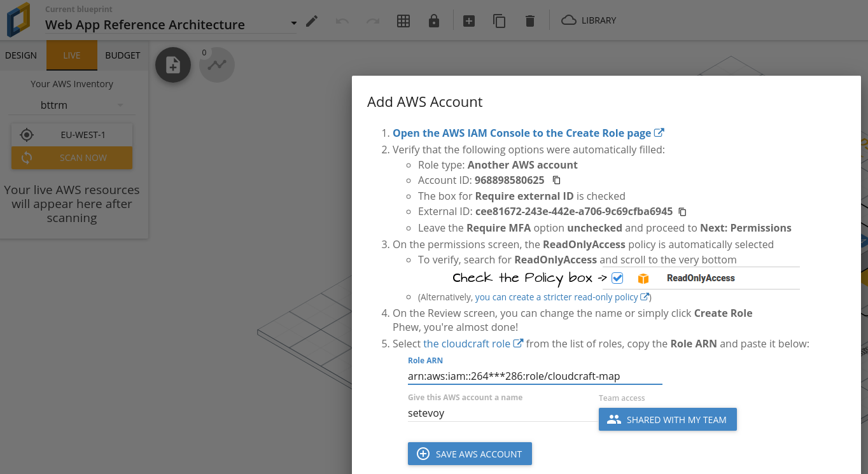Toggle the ReadOnlyAccess policy checkbox
Screen dimensions: 868x474
coord(617,278)
